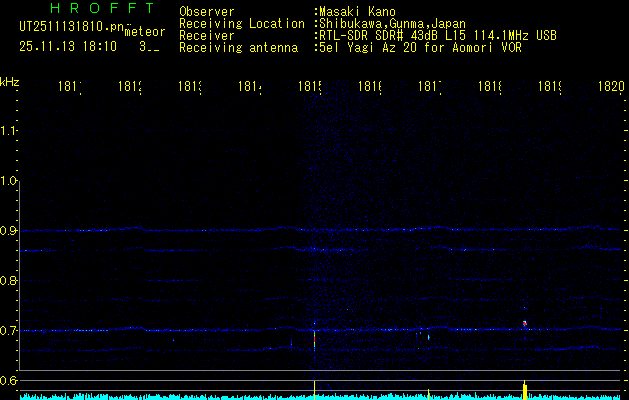This screenshot has width=629, height=400.
Task: Click the green echo dot near 1817
Action: (428, 337)
